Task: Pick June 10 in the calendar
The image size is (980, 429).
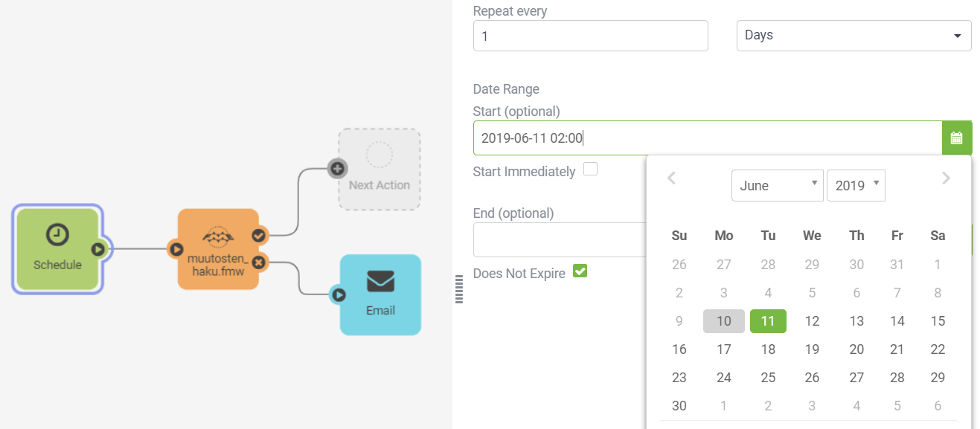Action: (x=724, y=321)
